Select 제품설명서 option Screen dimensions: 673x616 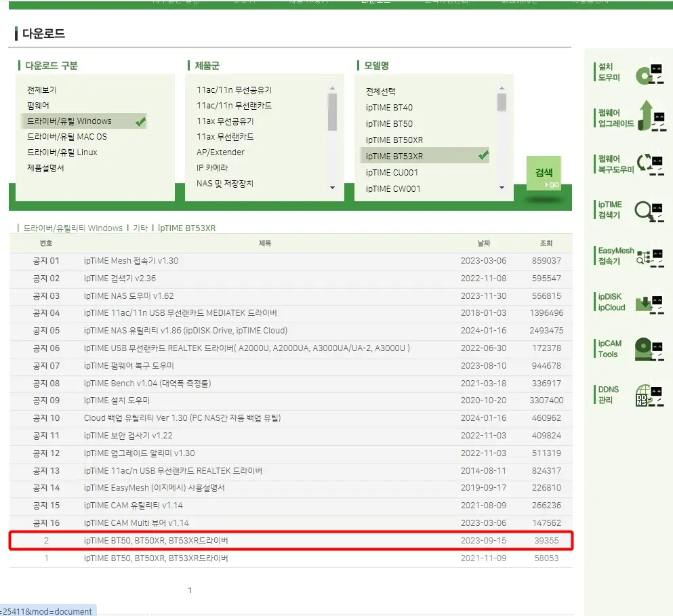(45, 168)
